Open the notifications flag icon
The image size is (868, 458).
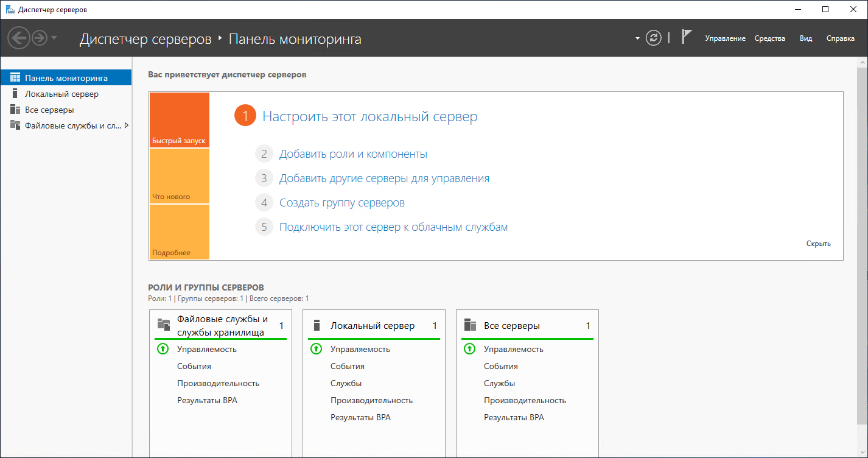pyautogui.click(x=687, y=38)
